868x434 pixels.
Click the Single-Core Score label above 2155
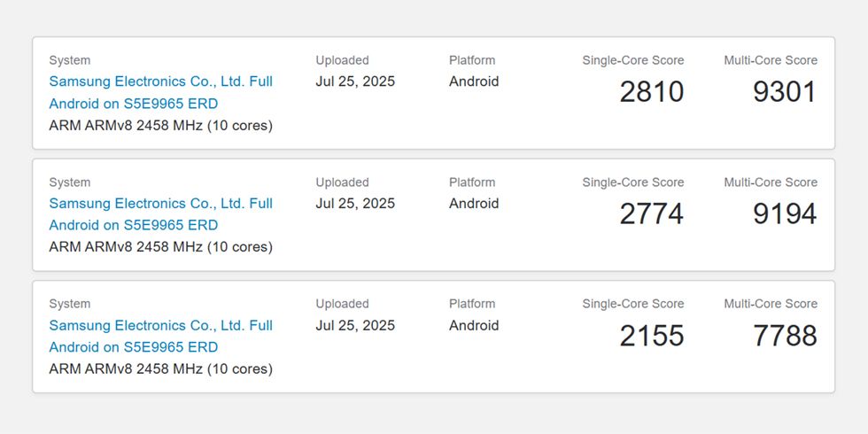(x=632, y=304)
